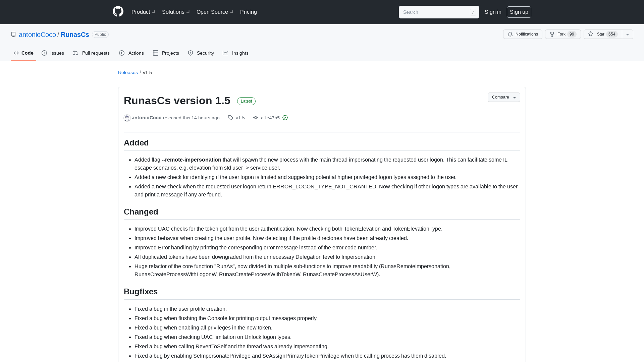Click 'Huge refactor of the core function' bullet

292,270
